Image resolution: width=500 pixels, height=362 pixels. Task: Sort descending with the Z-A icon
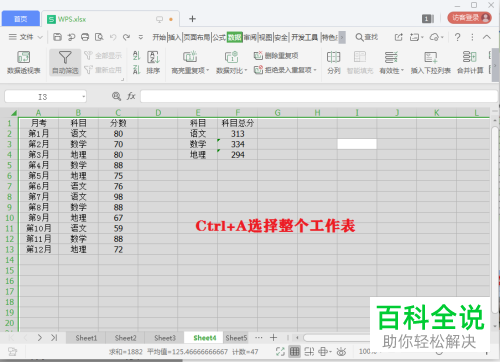(136, 70)
